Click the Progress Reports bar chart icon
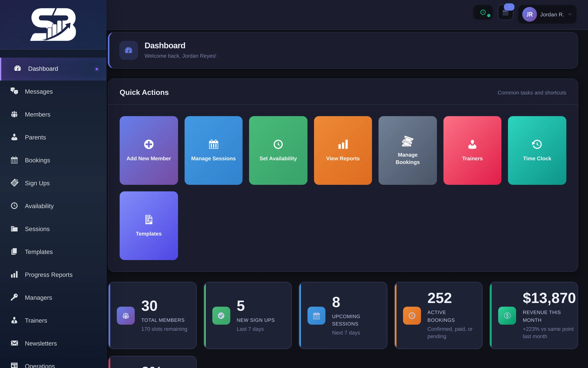The image size is (588, 368). 14,275
